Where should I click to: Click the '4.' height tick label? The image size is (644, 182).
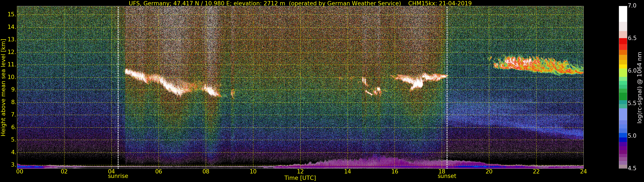(13, 152)
